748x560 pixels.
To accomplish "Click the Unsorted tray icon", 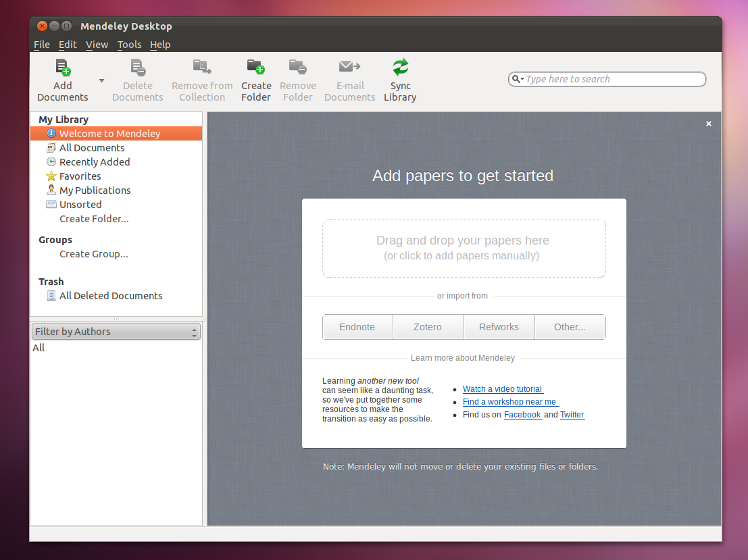I will coord(51,204).
